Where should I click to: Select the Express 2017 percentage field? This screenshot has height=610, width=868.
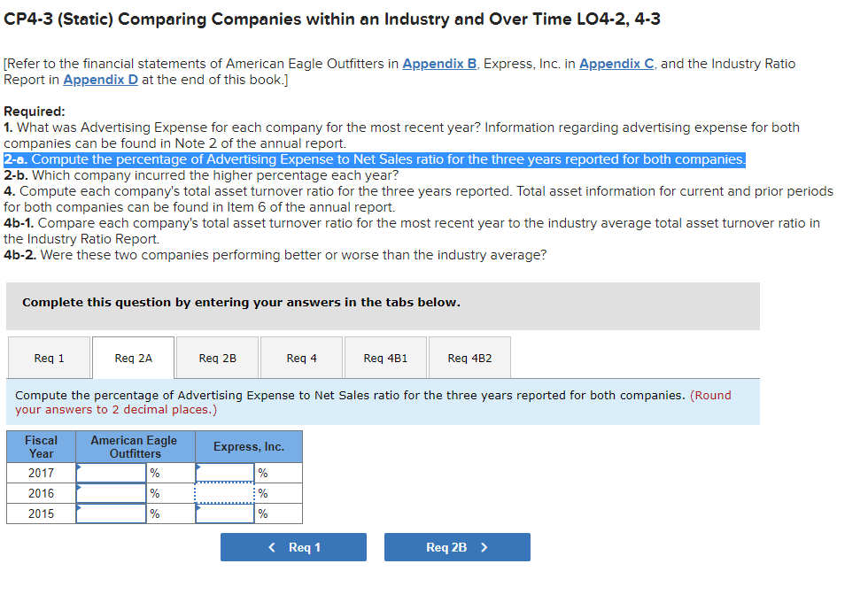(224, 473)
